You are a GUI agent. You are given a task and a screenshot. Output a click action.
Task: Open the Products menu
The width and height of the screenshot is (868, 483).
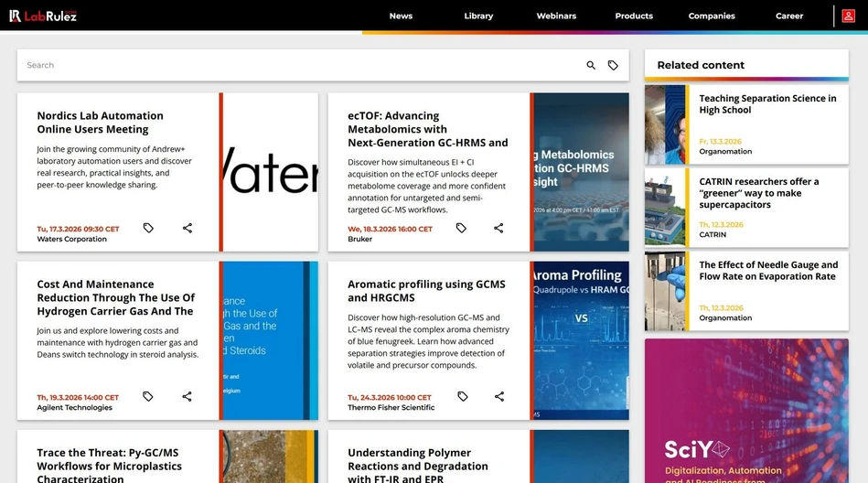tap(634, 16)
